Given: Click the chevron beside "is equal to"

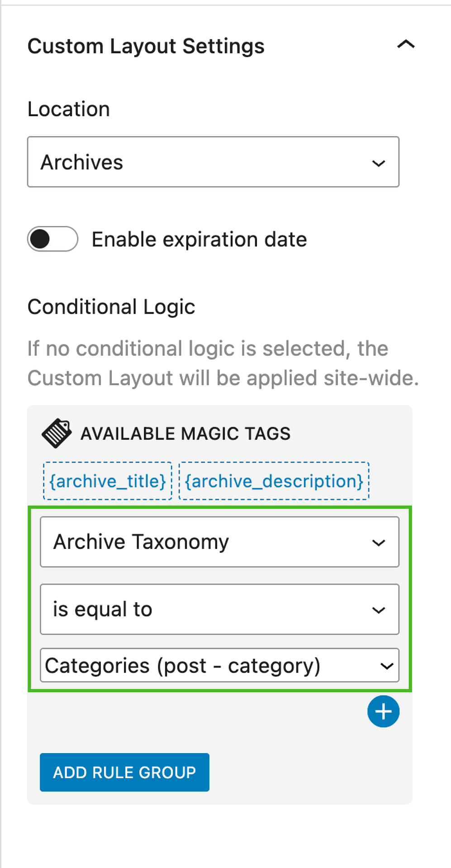Looking at the screenshot, I should point(379,610).
